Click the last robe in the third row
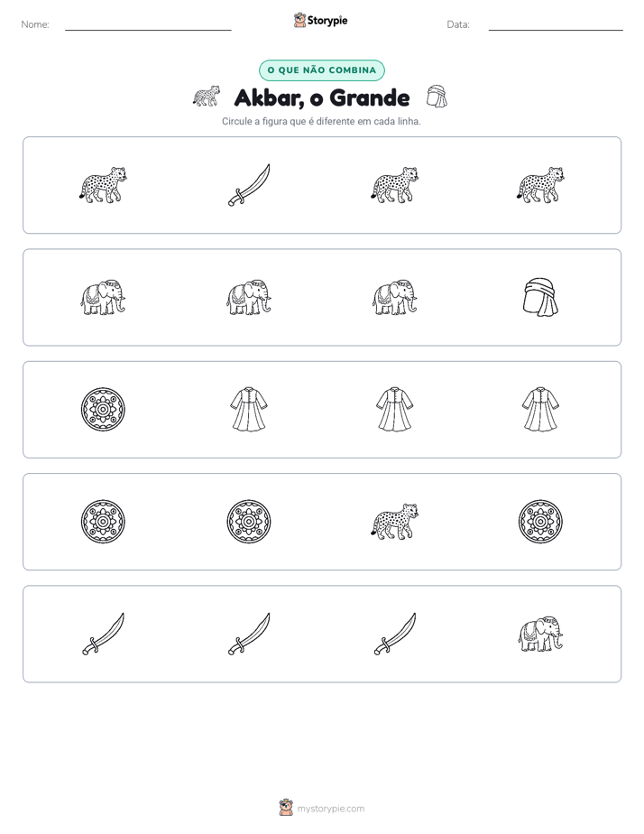 (x=540, y=409)
